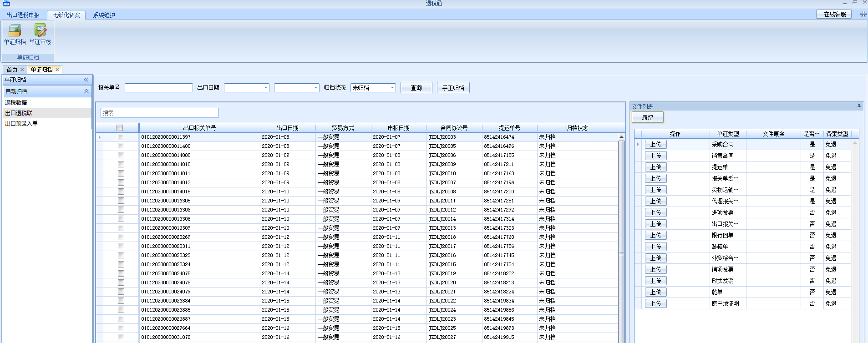
Task: Close the 单证归档 tab with its X
Action: [57, 70]
